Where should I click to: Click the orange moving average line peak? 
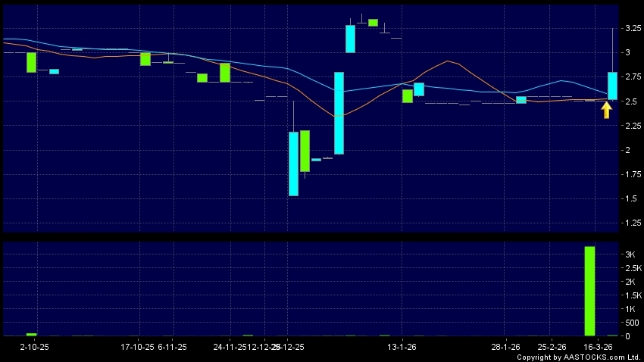tap(448, 61)
